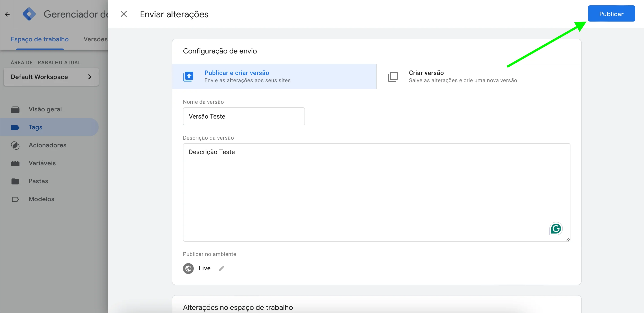Click the publish upload icon
Screen dimensions: 644x313
point(189,76)
